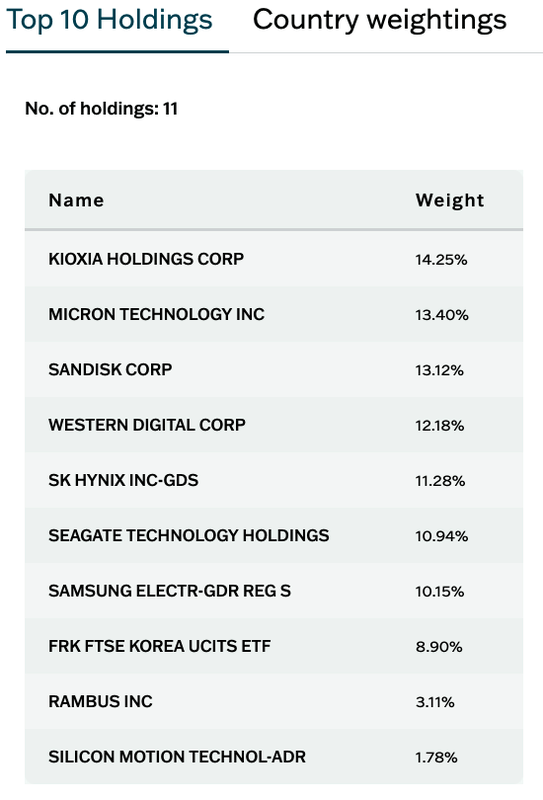Click SEAGATE TECHNOLOGY HOLDINGS entry
The image size is (543, 800).
[x=189, y=536]
